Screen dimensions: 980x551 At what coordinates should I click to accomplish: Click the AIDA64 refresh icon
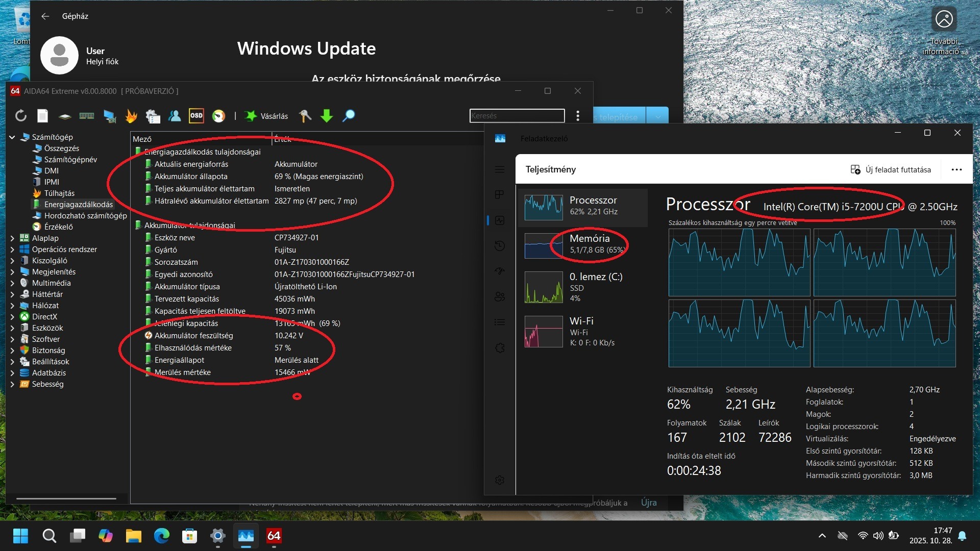[x=21, y=116]
